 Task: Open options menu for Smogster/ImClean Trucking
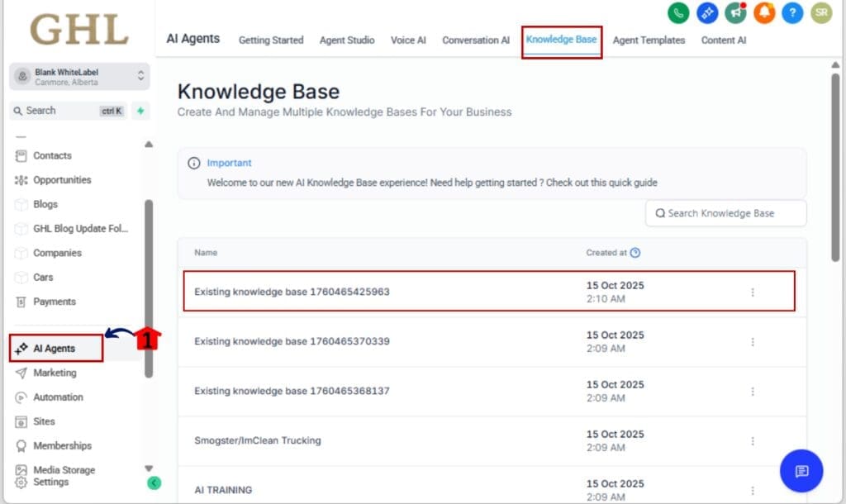point(753,440)
